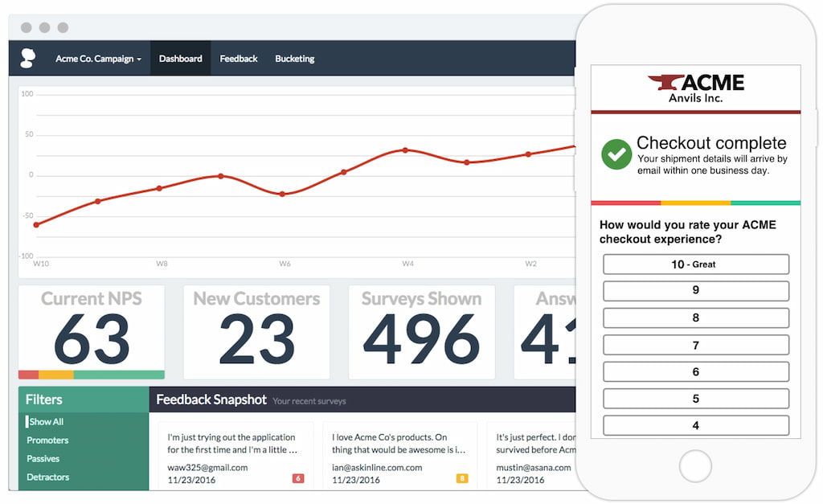Screen dimensions: 823x504
Task: Click the AskInline brand icon in the navbar
Action: pyautogui.click(x=27, y=58)
